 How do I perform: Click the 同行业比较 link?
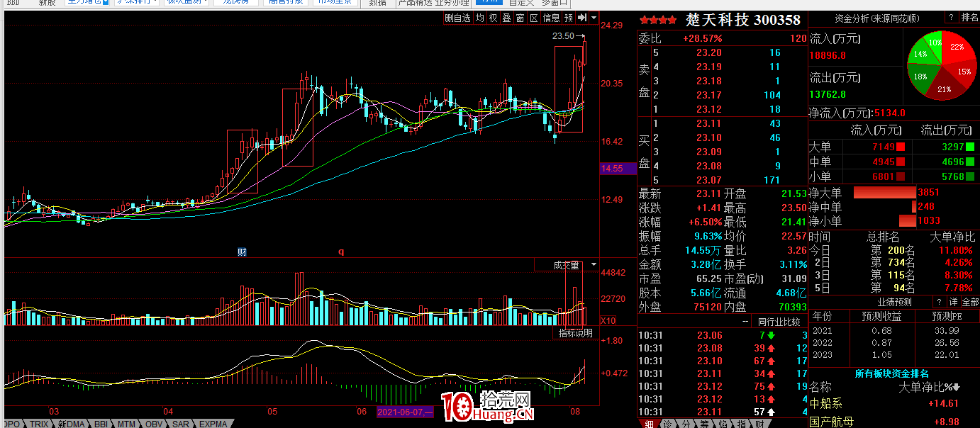pyautogui.click(x=779, y=321)
